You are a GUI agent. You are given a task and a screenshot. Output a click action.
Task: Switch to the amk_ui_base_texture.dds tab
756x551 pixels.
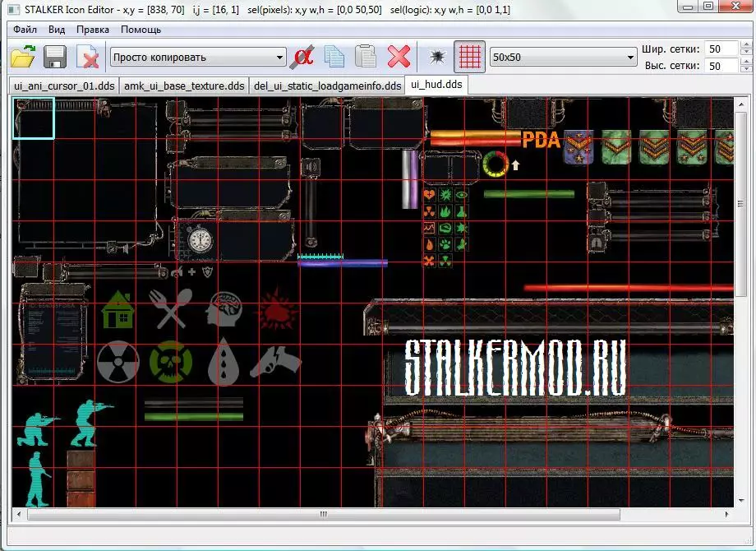184,86
